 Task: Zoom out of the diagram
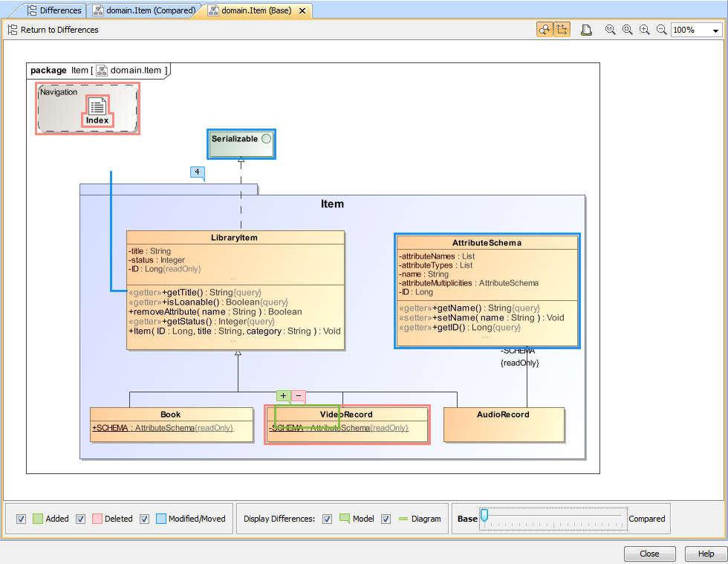(661, 29)
